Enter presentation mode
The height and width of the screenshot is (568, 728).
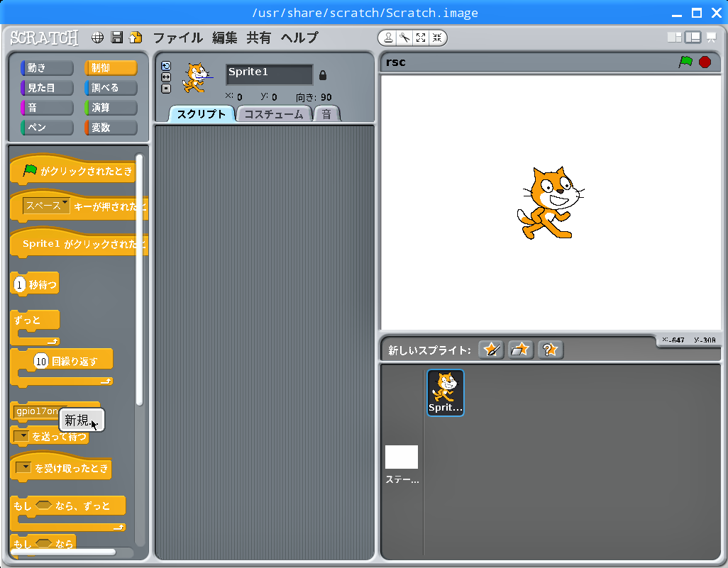point(711,38)
